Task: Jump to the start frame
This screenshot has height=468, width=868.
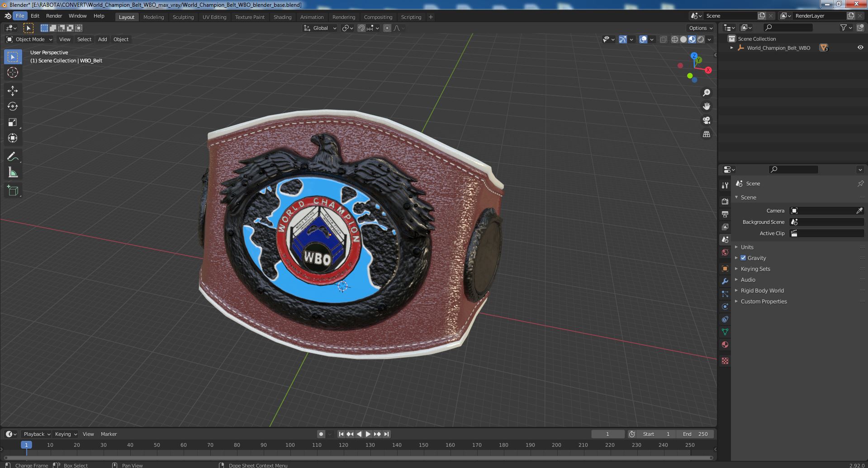Action: (x=342, y=434)
